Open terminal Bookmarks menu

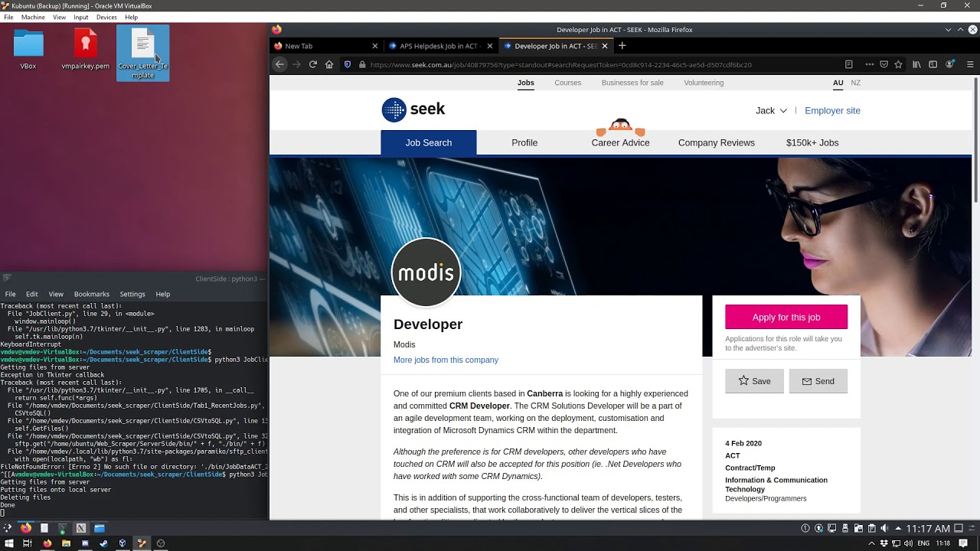[92, 294]
